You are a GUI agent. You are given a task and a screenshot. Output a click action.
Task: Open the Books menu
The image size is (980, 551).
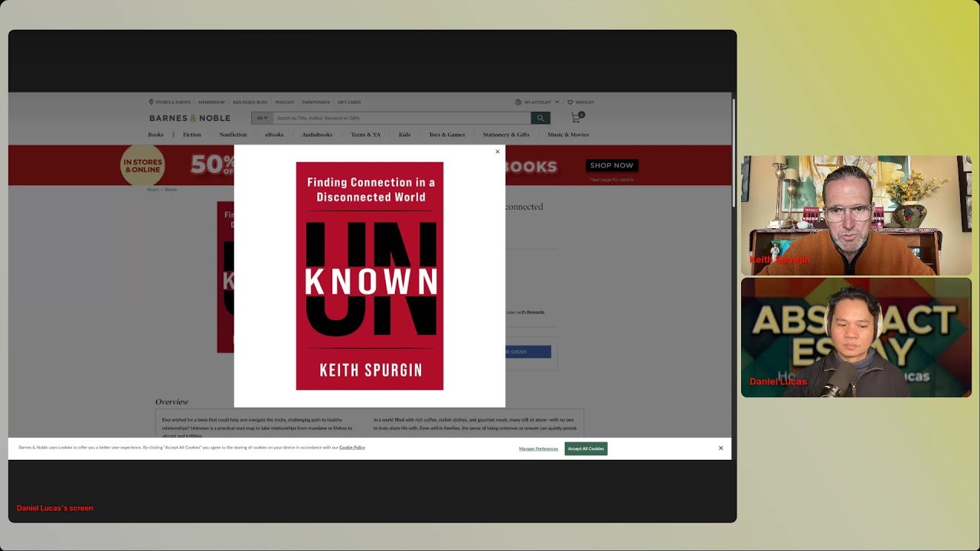155,135
